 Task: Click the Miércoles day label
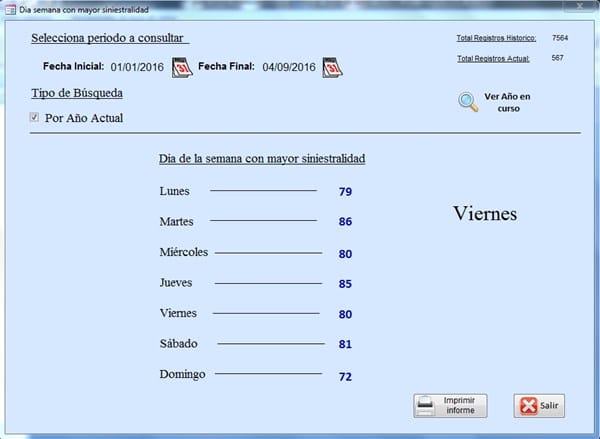[x=184, y=252]
